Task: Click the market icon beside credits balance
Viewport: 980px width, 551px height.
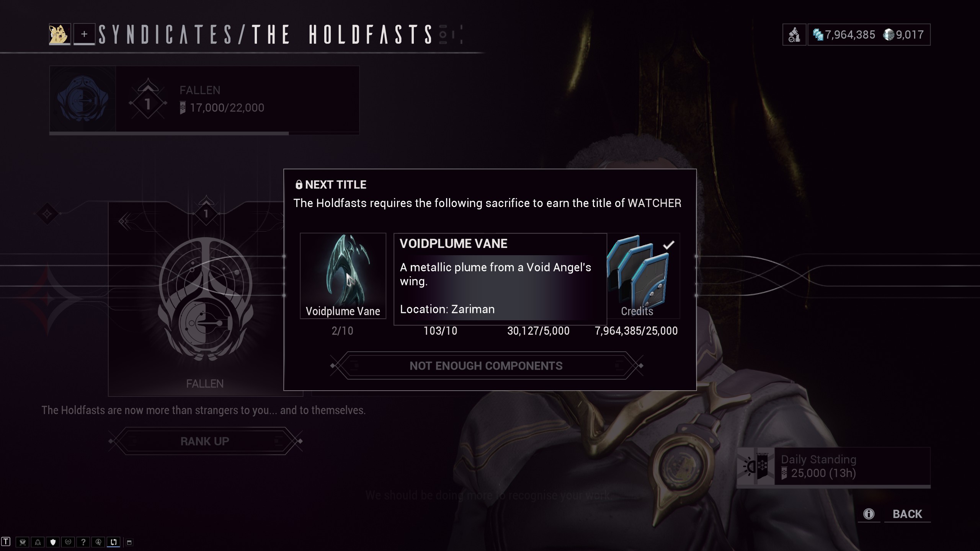Action: 794,35
